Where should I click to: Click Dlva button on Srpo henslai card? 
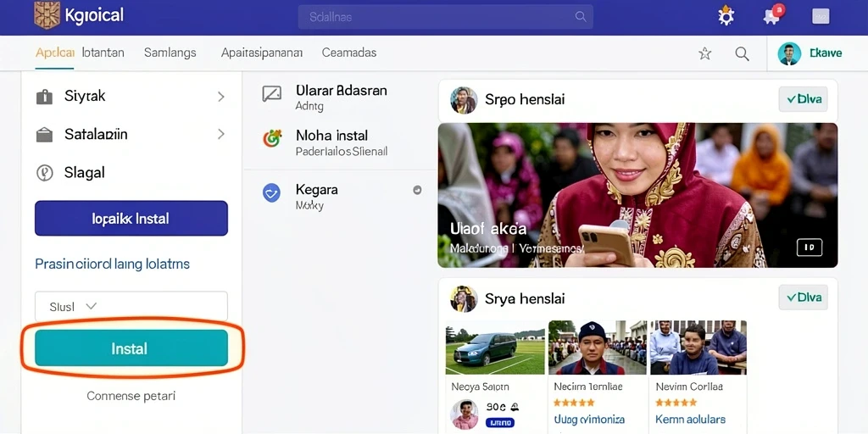coord(804,100)
